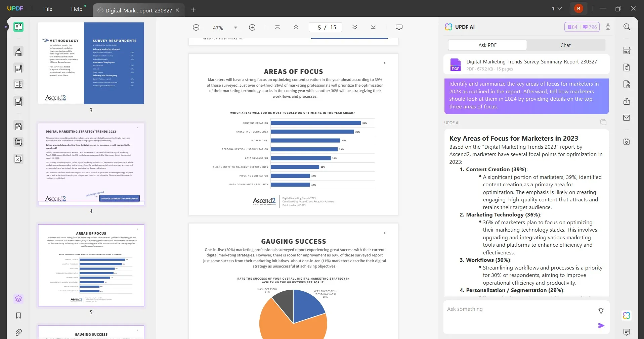This screenshot has height=339, width=644.
Task: Open the user account avatar 'B'
Action: [578, 8]
